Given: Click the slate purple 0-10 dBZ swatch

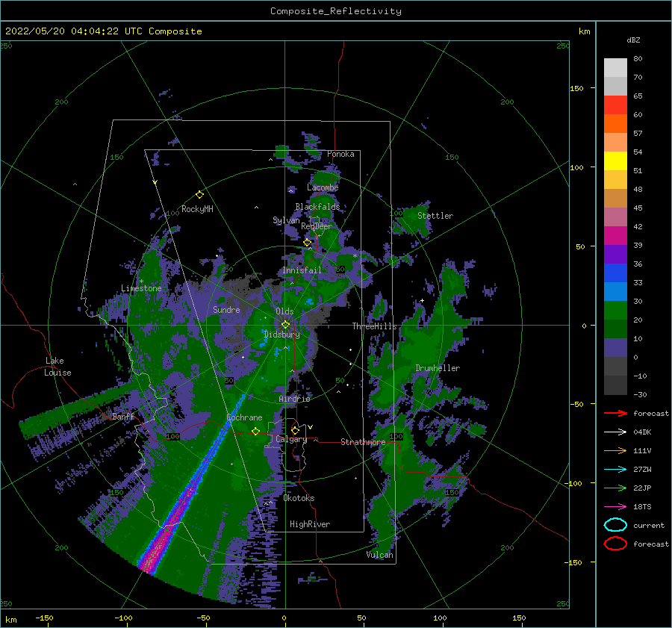Looking at the screenshot, I should click(615, 348).
